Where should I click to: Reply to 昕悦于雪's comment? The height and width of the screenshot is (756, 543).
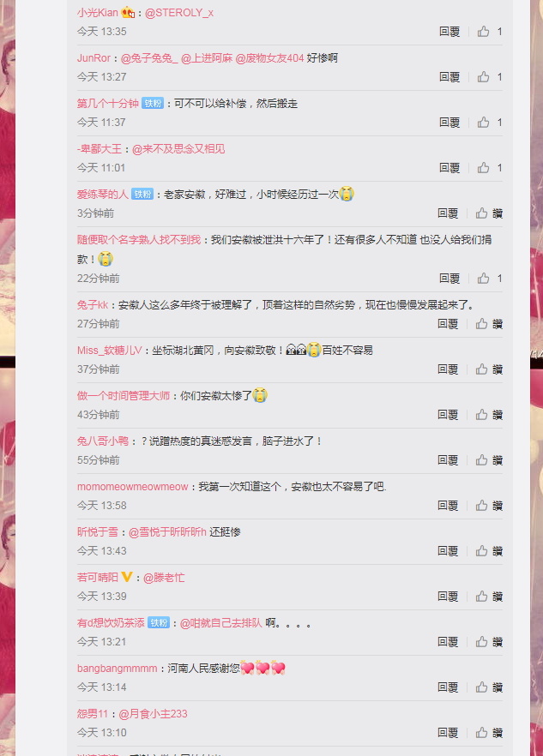click(448, 551)
